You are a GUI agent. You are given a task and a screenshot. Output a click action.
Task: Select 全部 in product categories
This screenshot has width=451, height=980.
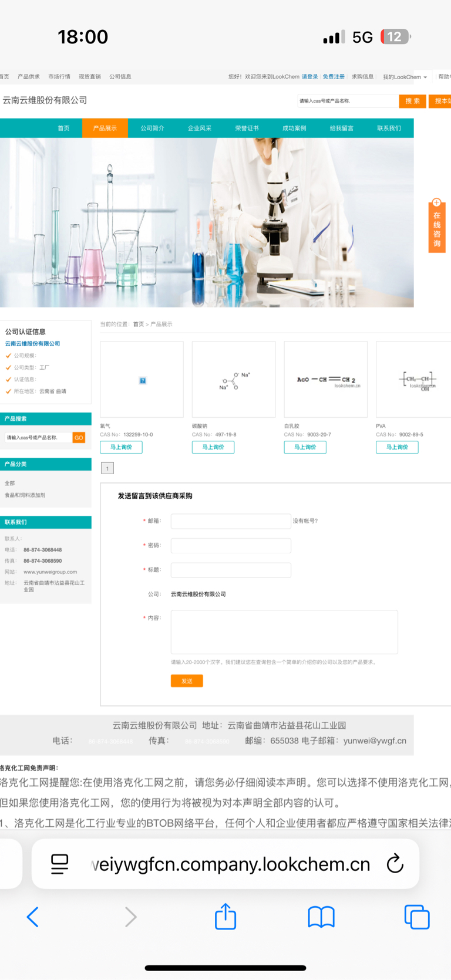(x=10, y=484)
